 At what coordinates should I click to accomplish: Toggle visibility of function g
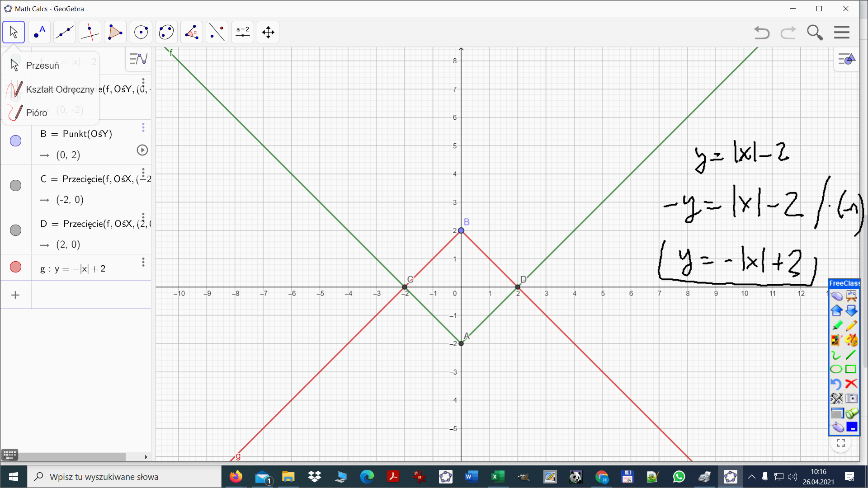coord(16,267)
